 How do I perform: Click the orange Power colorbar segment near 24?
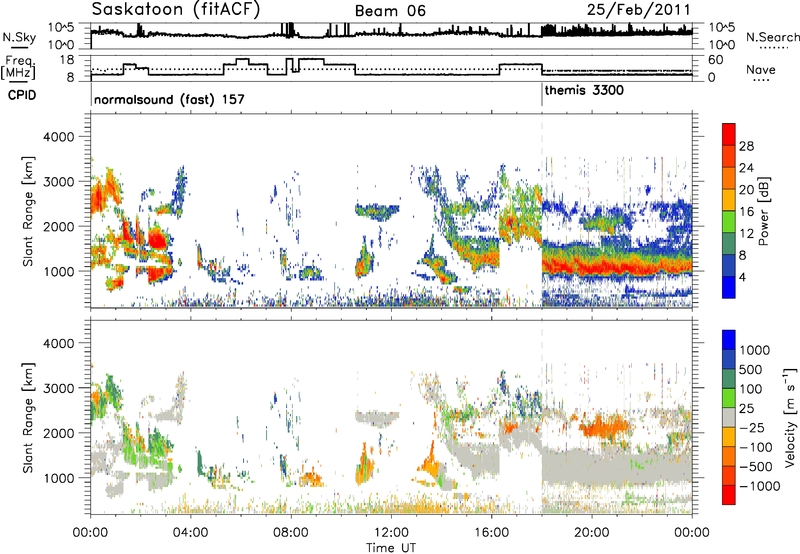click(x=729, y=178)
